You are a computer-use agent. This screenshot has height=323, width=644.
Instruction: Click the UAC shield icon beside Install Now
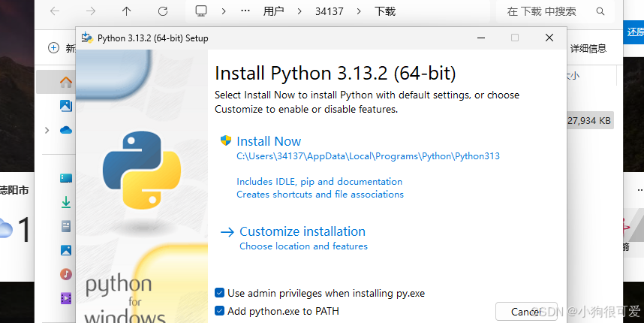click(x=226, y=140)
